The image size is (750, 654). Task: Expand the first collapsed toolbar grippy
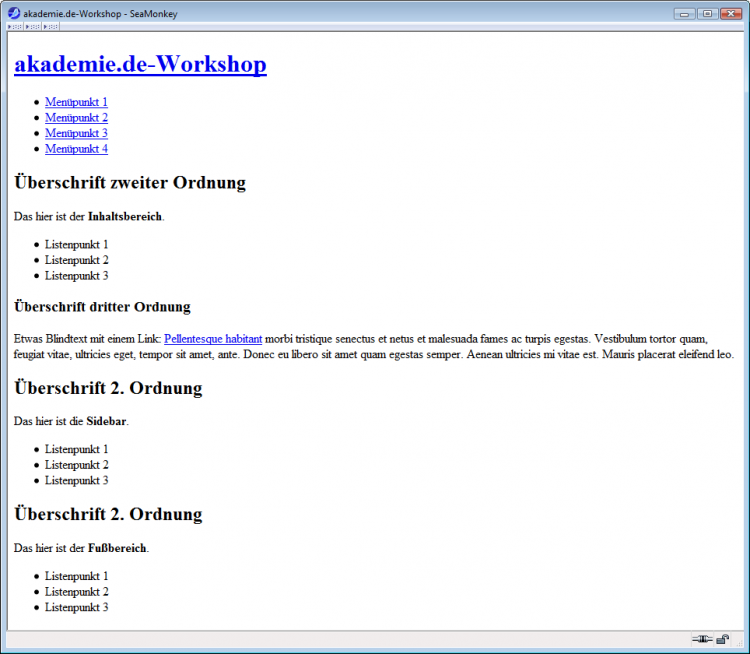15,27
